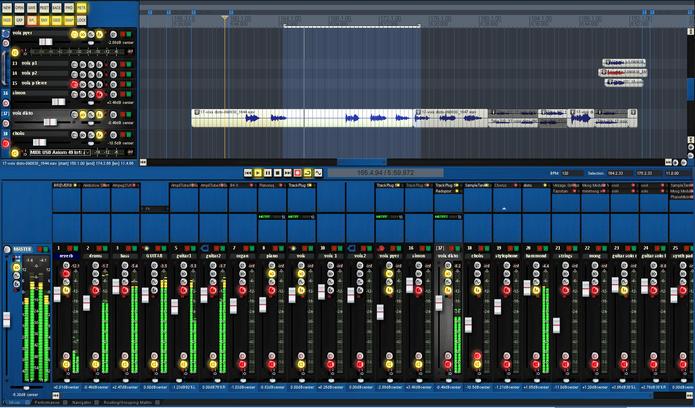Click the record arm on choirs track

tap(5, 144)
